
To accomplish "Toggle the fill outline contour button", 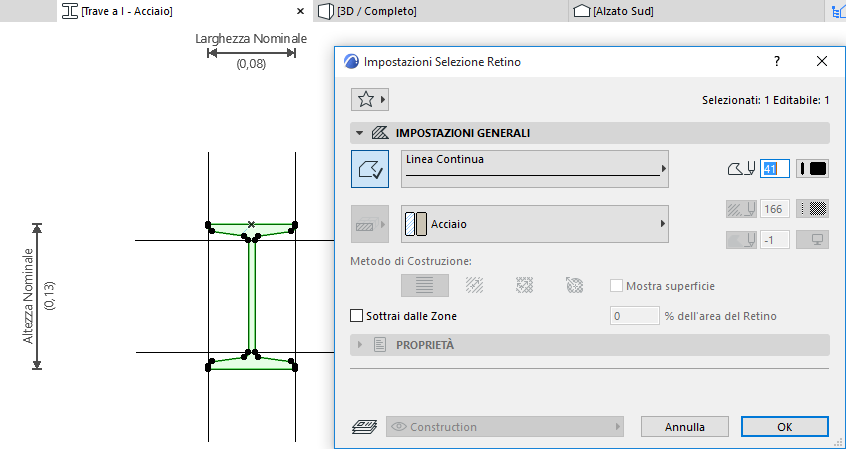I will 370,169.
